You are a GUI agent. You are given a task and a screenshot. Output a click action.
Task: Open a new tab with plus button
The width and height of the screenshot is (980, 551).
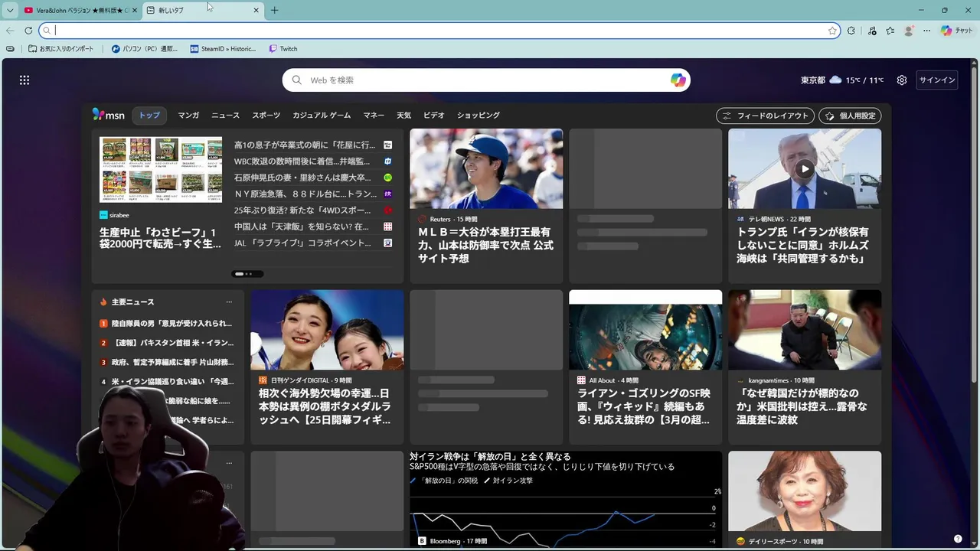tap(274, 10)
